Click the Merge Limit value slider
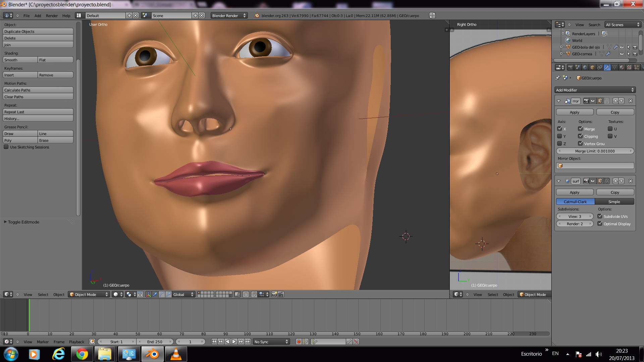This screenshot has width=644, height=362. [595, 151]
